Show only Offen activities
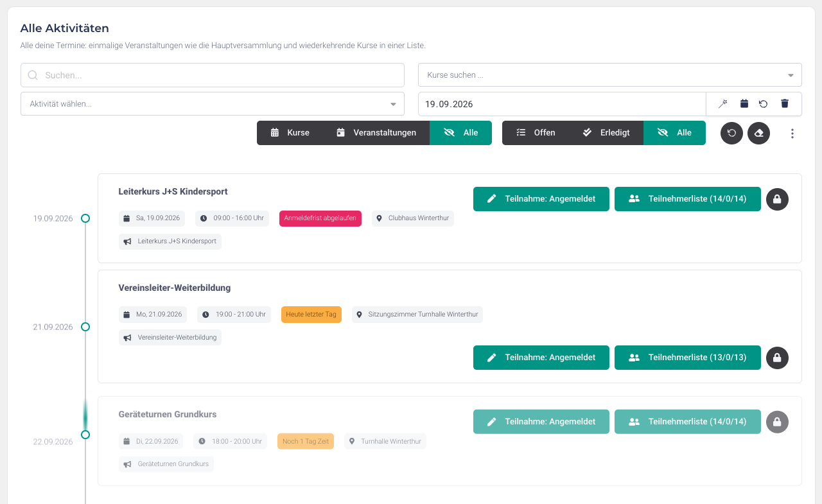 click(x=536, y=133)
